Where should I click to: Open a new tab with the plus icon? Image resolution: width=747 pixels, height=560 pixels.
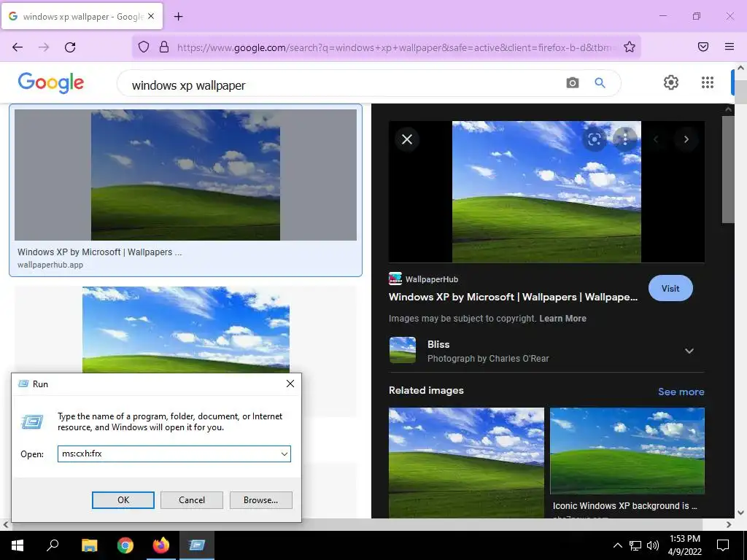178,17
